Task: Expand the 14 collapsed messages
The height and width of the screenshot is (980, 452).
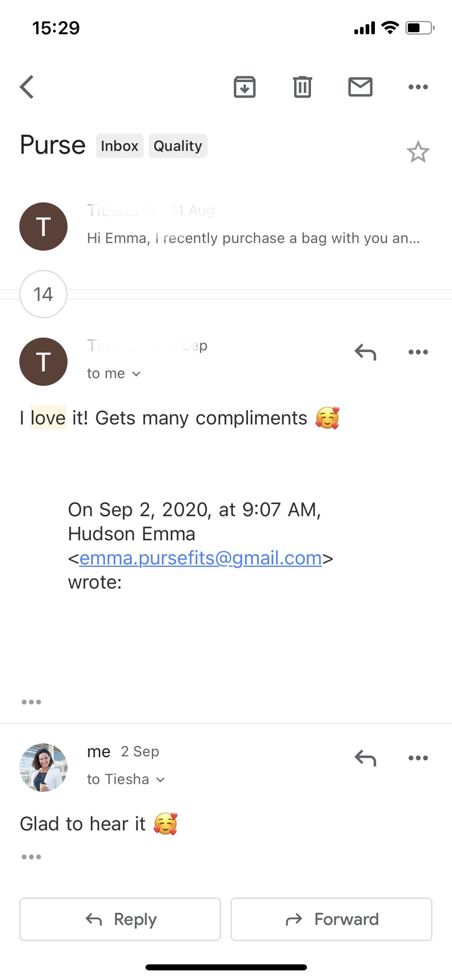Action: pyautogui.click(x=44, y=294)
